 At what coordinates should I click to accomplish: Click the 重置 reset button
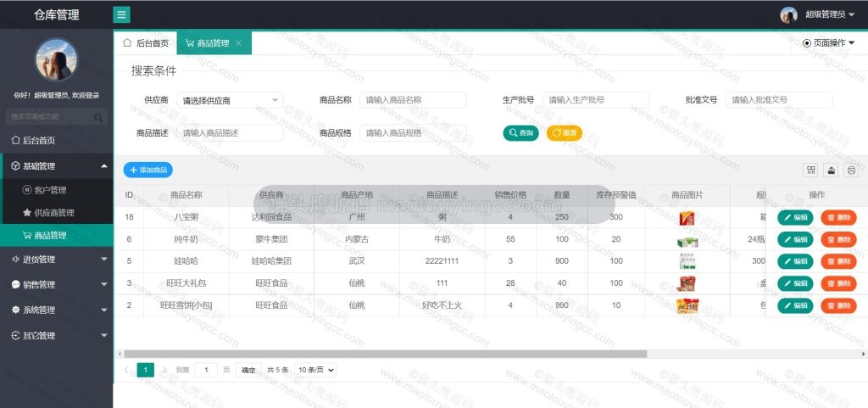click(x=564, y=133)
